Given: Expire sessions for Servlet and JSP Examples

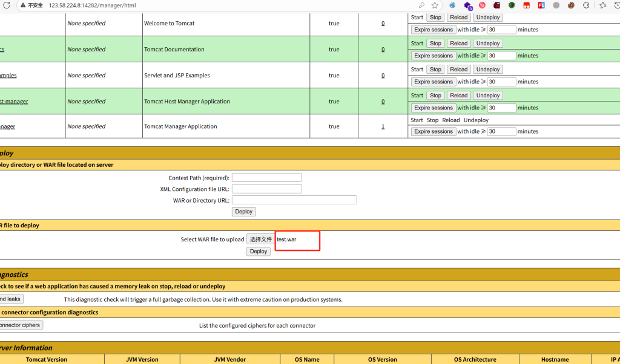Looking at the screenshot, I should pos(434,82).
